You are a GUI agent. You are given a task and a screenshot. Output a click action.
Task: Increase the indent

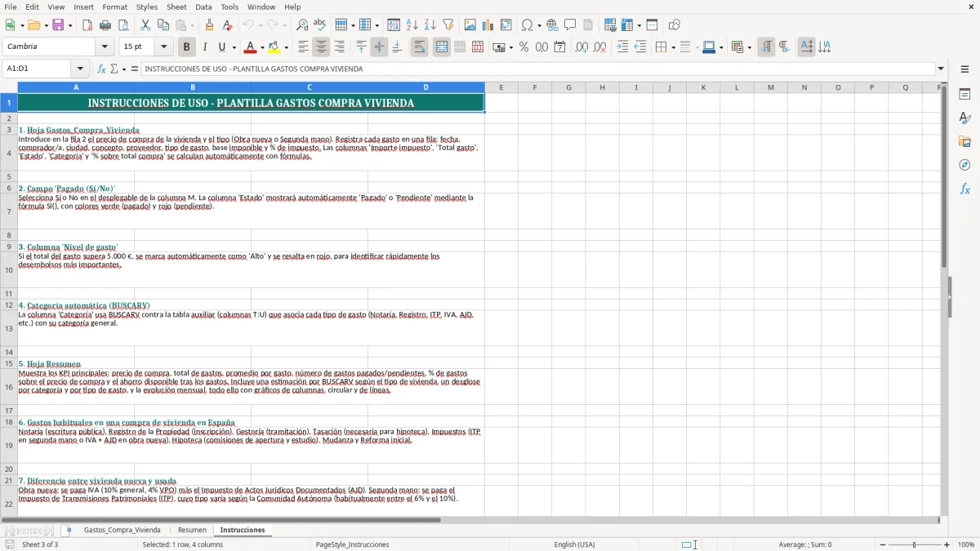tap(622, 47)
